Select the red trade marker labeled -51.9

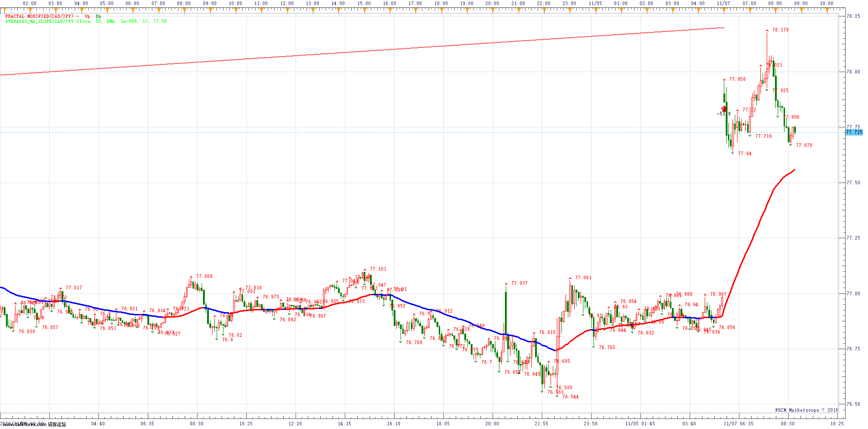724,109
